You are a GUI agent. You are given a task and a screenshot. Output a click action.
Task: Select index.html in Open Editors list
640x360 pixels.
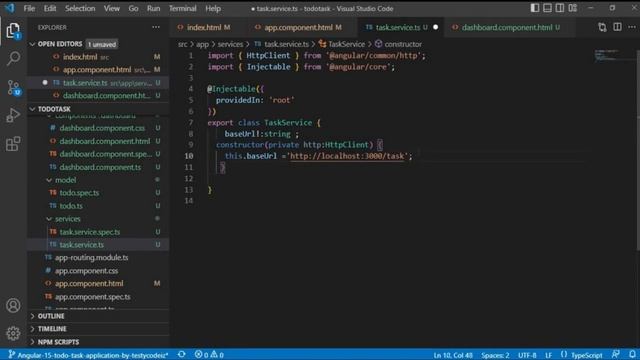(x=98, y=57)
